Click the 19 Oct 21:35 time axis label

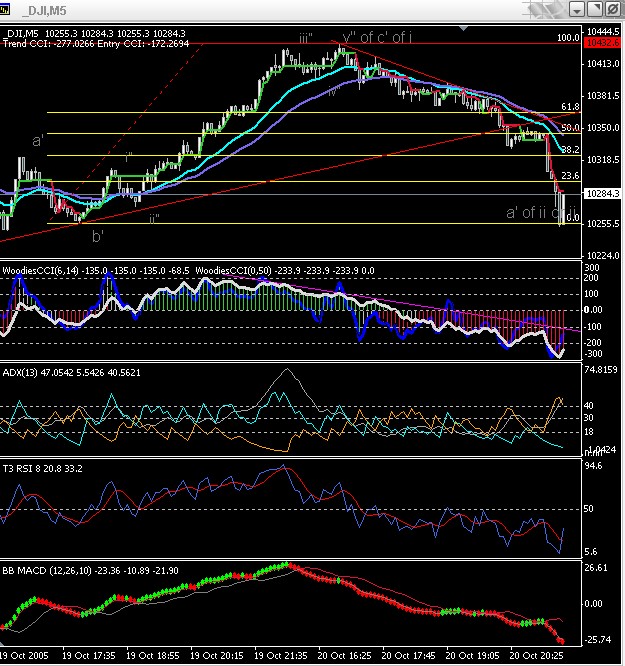coord(280,655)
